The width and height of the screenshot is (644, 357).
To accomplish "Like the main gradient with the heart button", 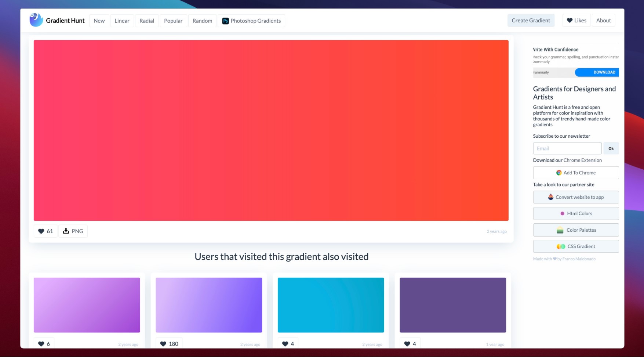I will 41,231.
